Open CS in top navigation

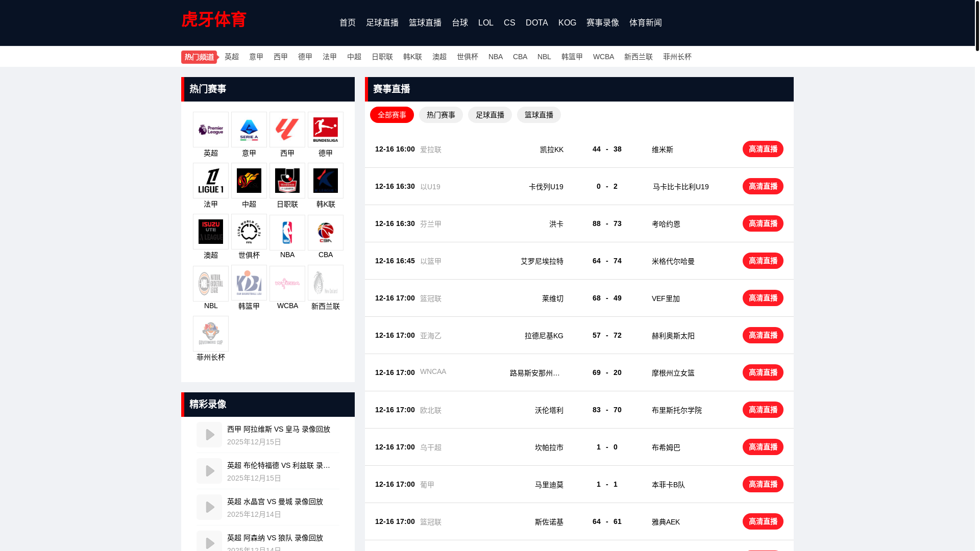tap(509, 22)
